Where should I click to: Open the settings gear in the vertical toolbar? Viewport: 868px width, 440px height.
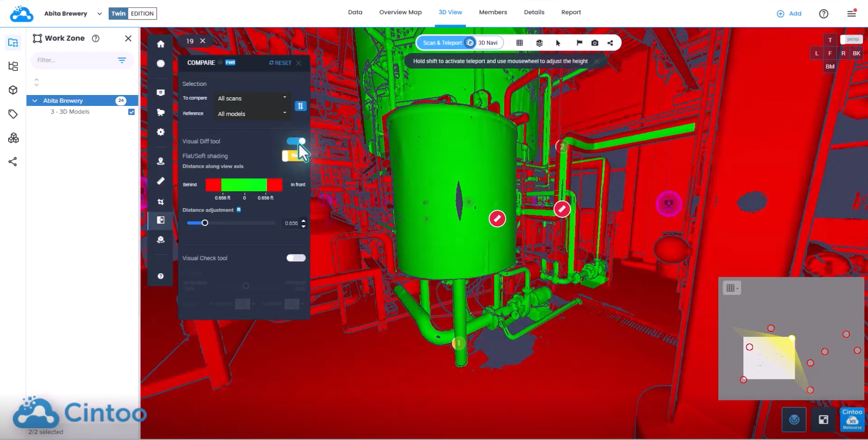point(161,132)
